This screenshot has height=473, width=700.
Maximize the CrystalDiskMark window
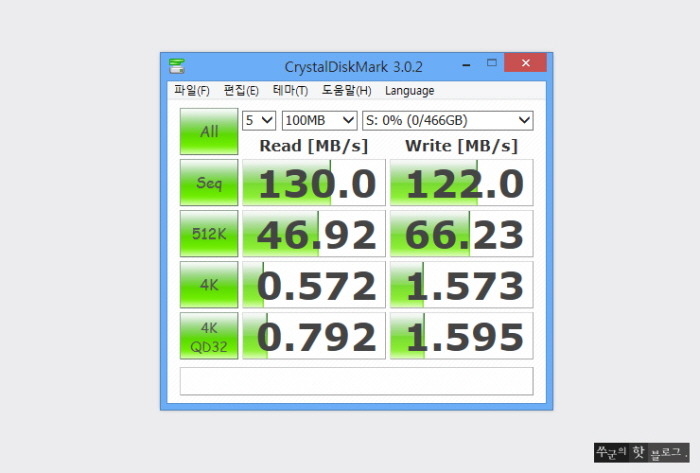pos(492,63)
